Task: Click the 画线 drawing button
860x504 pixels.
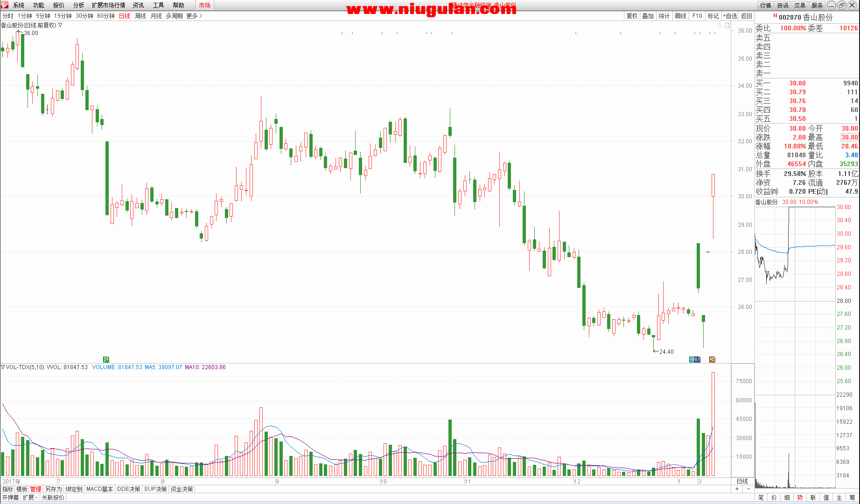Action: 681,16
